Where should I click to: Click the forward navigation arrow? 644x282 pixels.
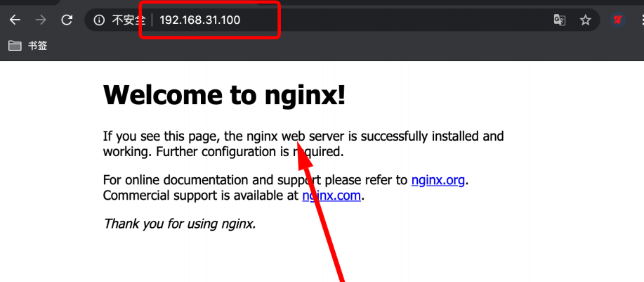click(x=41, y=20)
